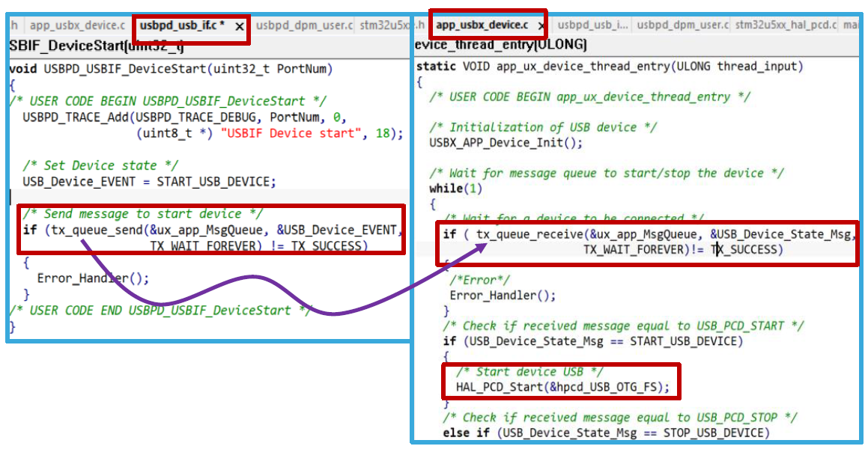The width and height of the screenshot is (868, 449).
Task: Click Error_Handler() call in left editor
Action: pyautogui.click(x=93, y=278)
